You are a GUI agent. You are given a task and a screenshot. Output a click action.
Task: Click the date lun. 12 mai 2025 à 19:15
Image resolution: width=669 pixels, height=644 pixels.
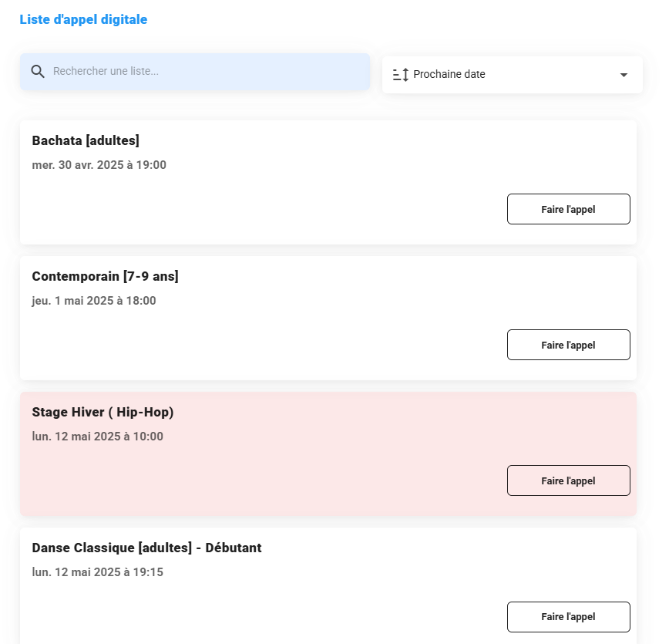[x=98, y=572]
